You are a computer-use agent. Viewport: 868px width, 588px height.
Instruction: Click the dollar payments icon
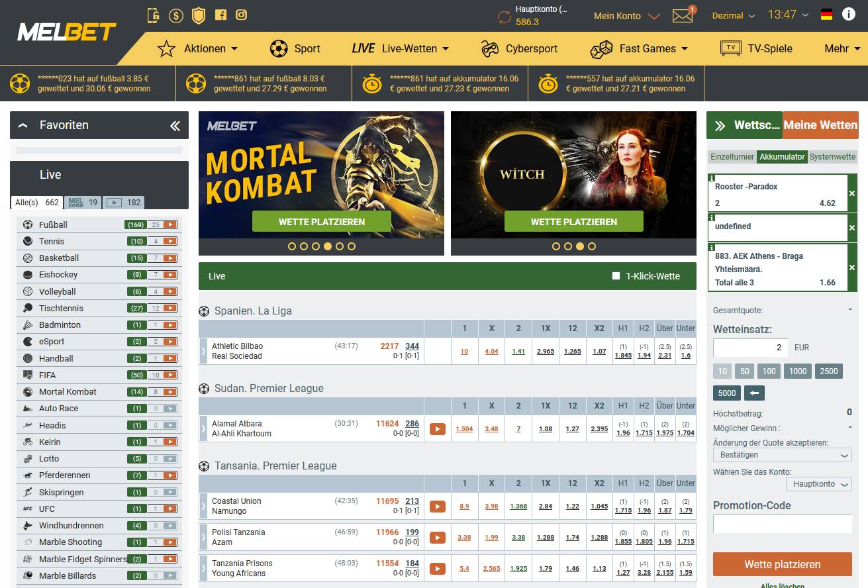[x=175, y=15]
